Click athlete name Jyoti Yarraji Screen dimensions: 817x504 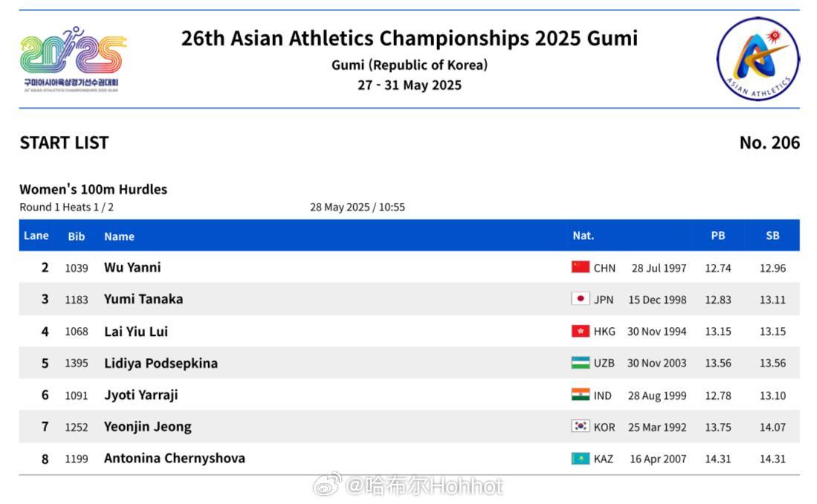coord(141,395)
